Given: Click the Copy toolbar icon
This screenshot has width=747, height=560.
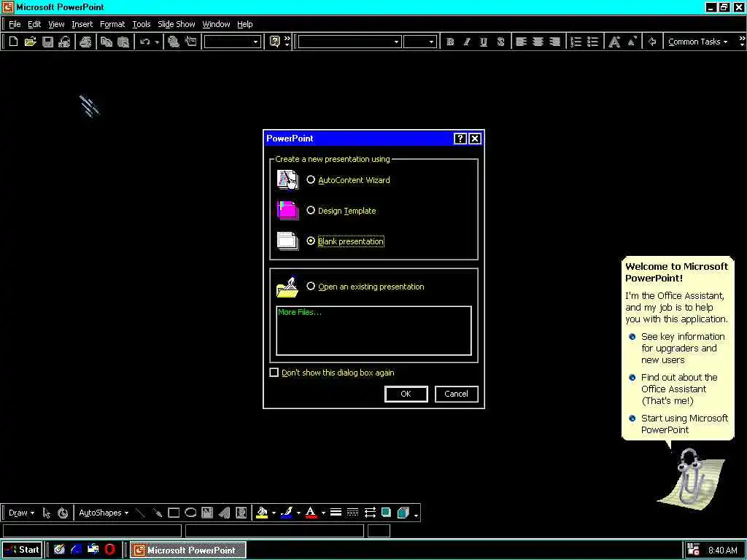Looking at the screenshot, I should (107, 42).
